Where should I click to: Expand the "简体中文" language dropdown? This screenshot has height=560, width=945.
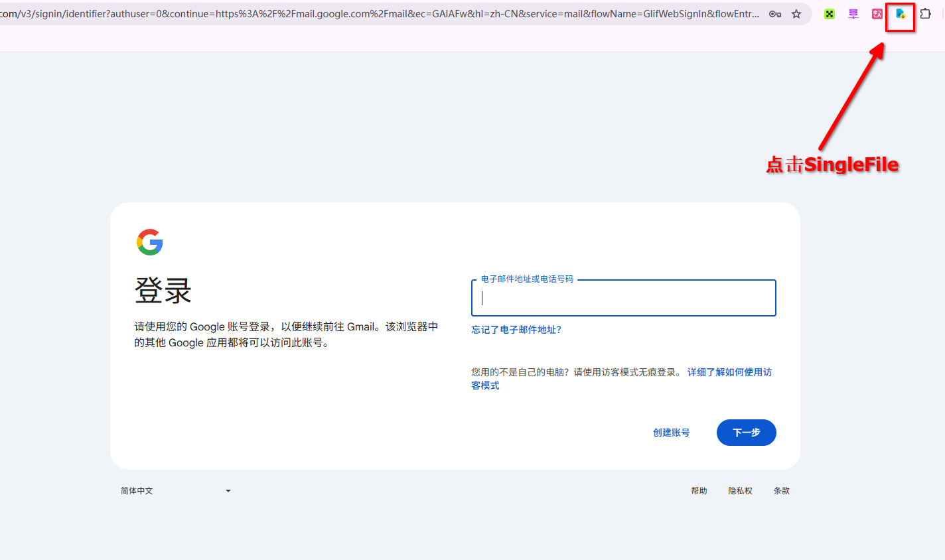tap(176, 491)
